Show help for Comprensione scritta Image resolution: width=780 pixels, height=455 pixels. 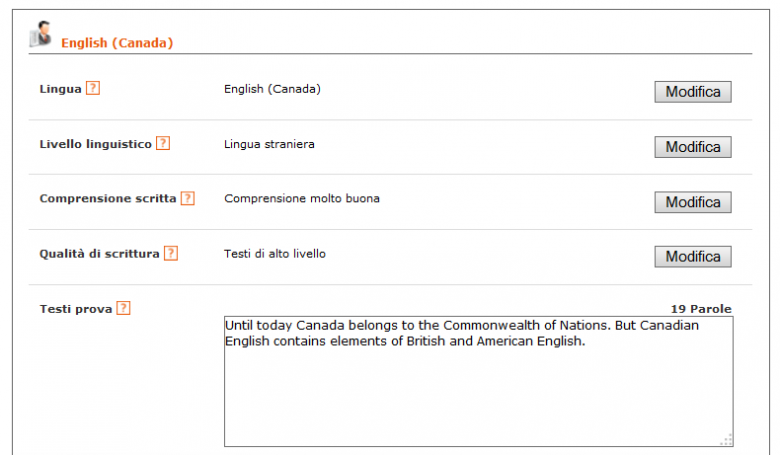[188, 198]
